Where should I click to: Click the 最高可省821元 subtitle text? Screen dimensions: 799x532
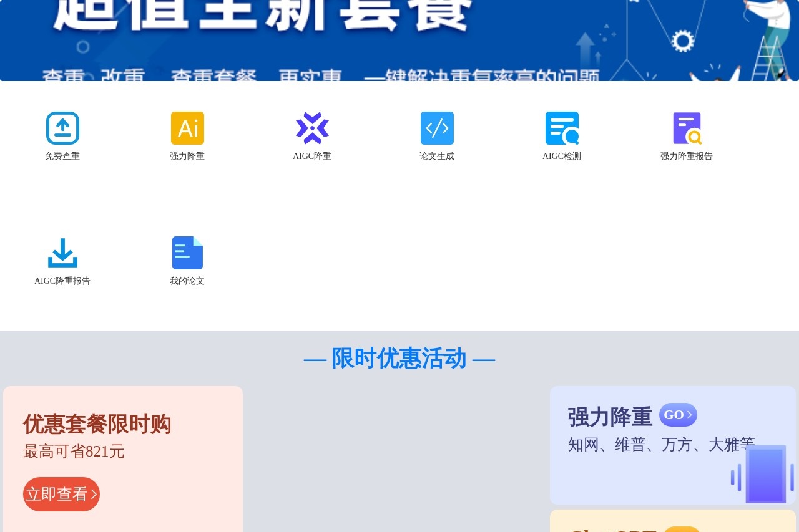[74, 452]
